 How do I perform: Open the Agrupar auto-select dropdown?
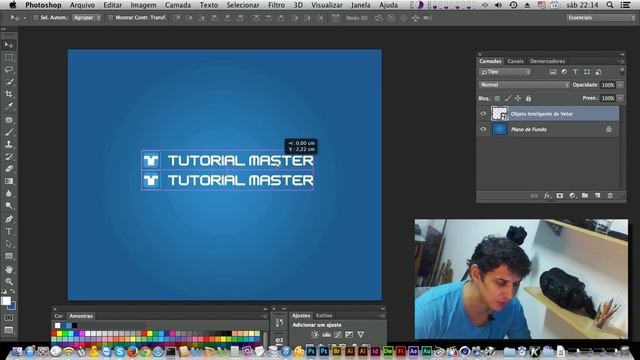pos(87,18)
